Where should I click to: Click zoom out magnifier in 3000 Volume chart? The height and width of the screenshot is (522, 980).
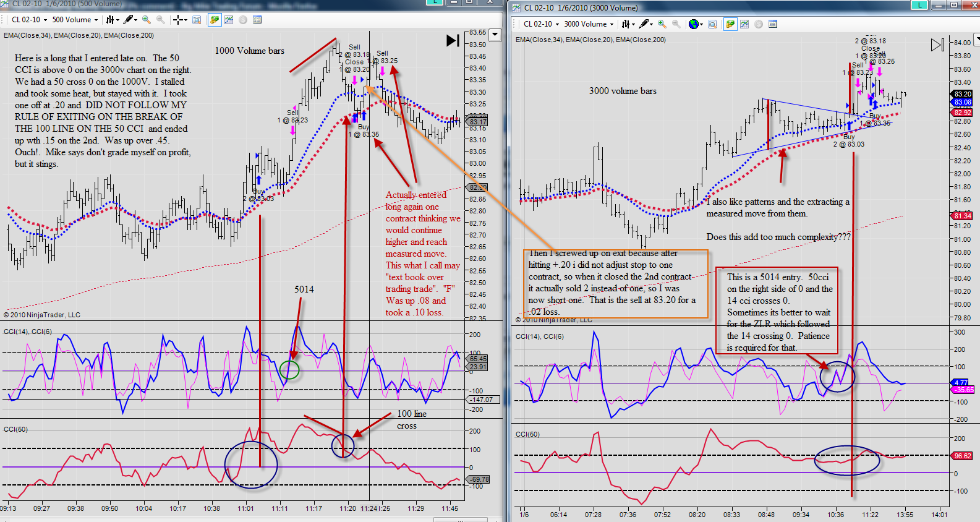click(676, 24)
